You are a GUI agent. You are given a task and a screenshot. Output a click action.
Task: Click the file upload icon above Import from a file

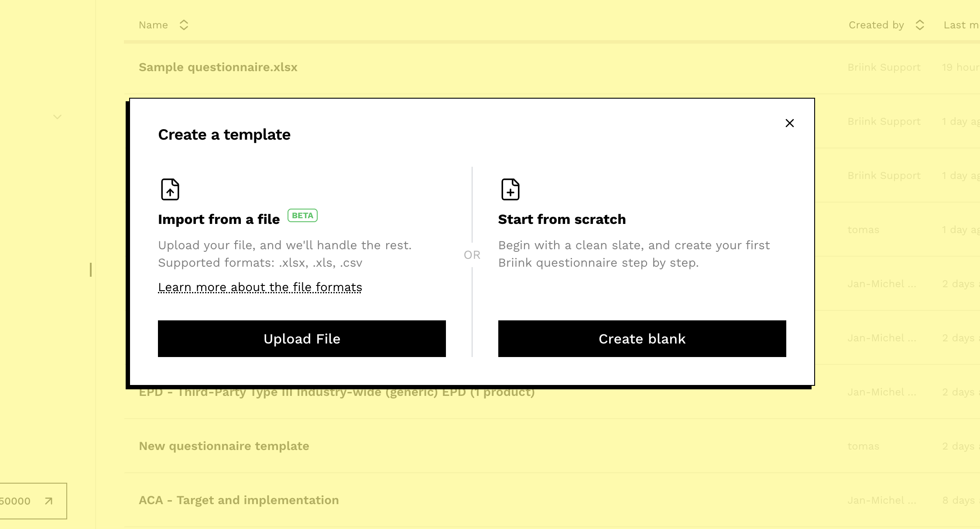coord(170,189)
